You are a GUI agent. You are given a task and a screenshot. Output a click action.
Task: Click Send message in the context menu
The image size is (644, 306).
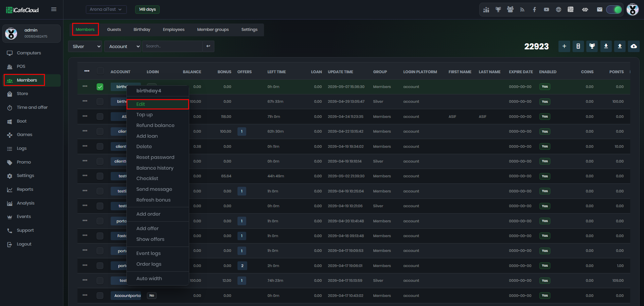[x=158, y=189]
